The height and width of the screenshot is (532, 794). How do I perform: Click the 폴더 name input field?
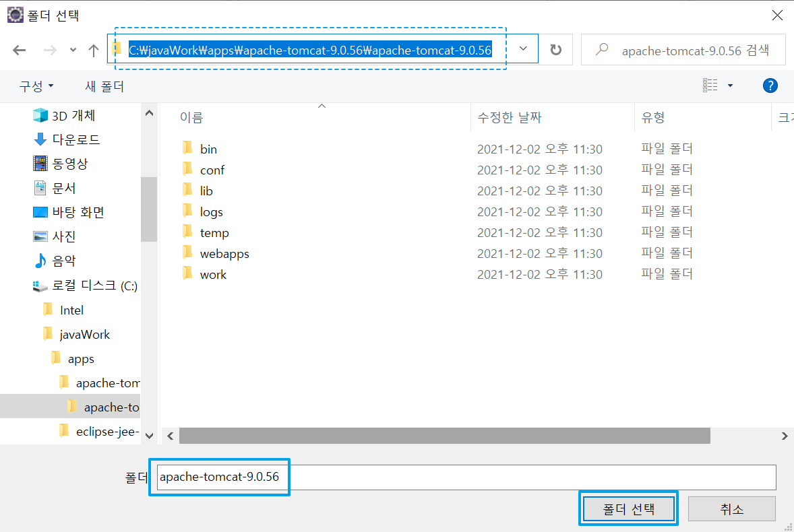tap(466, 477)
